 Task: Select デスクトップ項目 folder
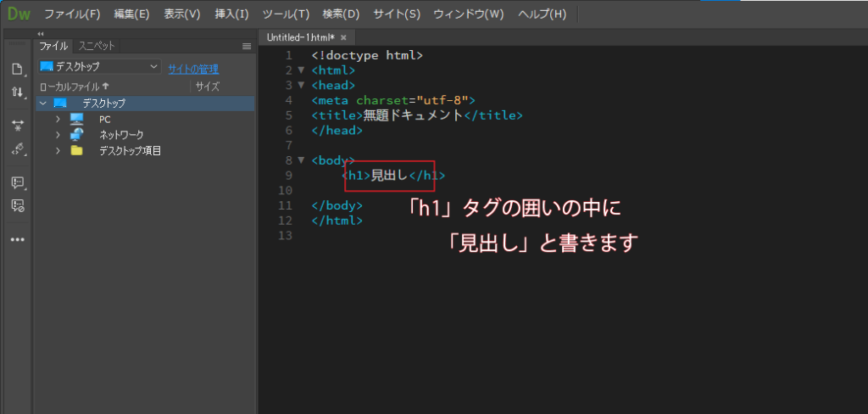coord(130,150)
